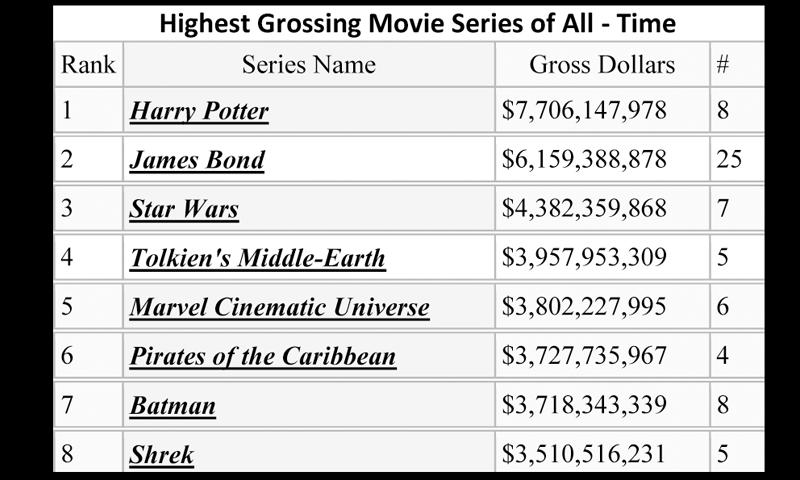Click the $3,802,227,995 gross cell
Screen dimensions: 800x480
pos(602,306)
